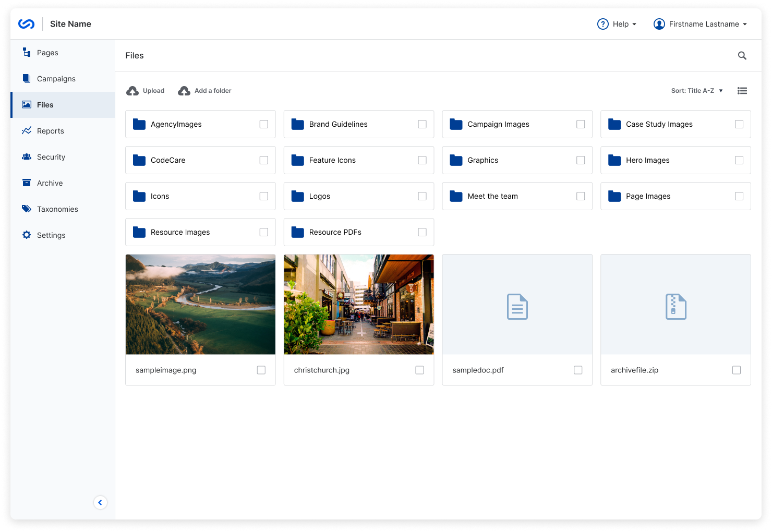Open the Firstname Lastname user menu
Screen dimensions: 772x532
(700, 24)
